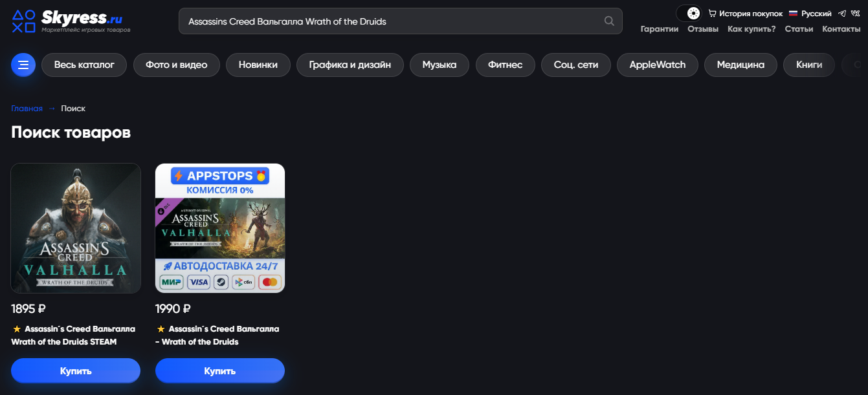Open the VK social icon link
The image size is (868, 395).
[x=856, y=13]
